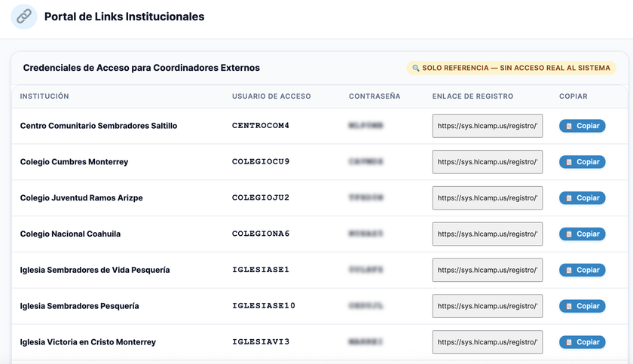Click institution Colegio Nacional Coahuila
The height and width of the screenshot is (364, 633).
(x=70, y=234)
